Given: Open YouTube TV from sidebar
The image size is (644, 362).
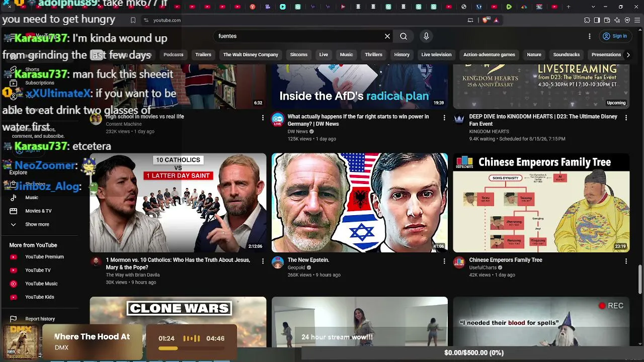Looking at the screenshot, I should click(x=40, y=270).
